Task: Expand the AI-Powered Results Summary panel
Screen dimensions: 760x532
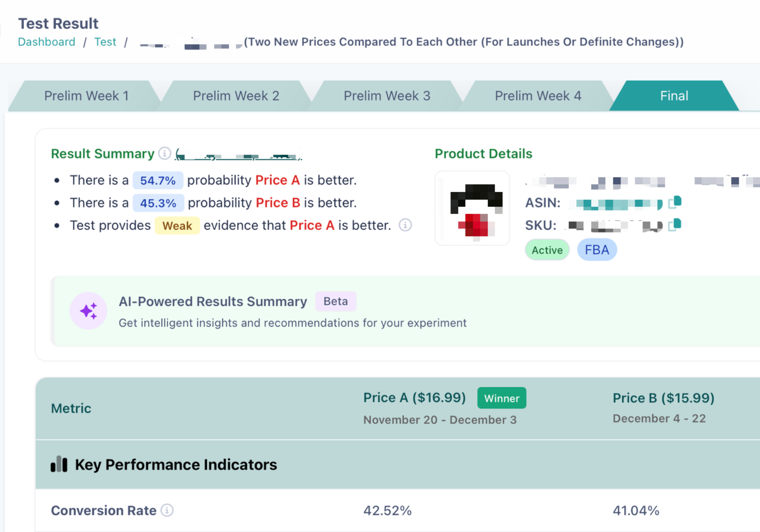Action: (405, 311)
